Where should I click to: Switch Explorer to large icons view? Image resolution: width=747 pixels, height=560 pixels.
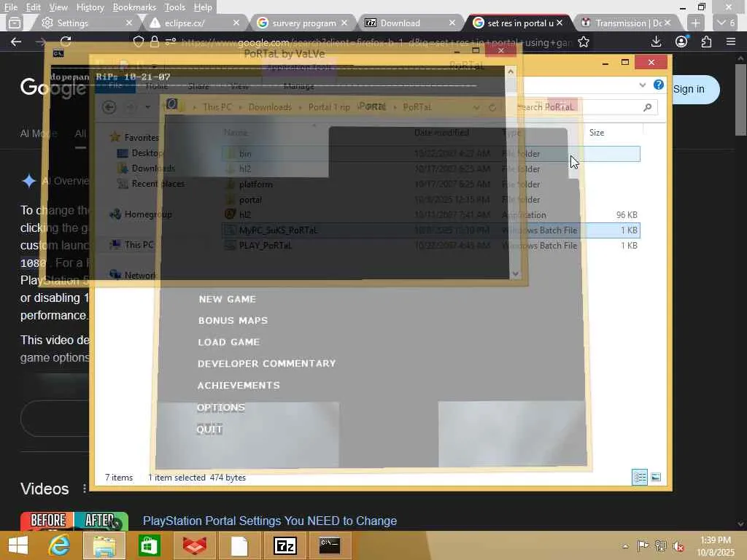point(656,477)
